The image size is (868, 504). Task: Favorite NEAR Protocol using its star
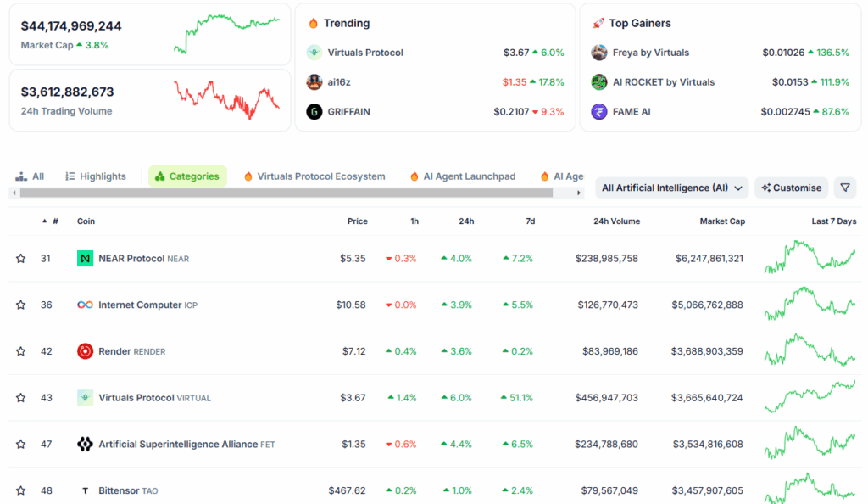20,258
